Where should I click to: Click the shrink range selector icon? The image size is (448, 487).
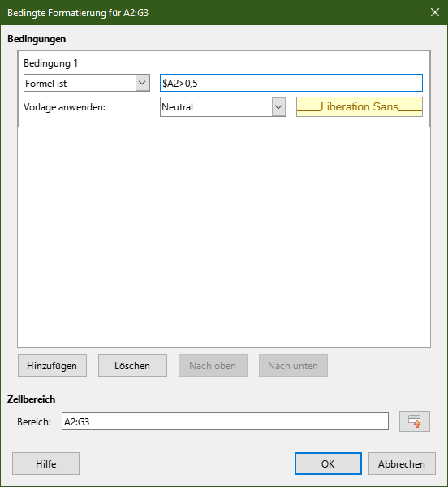click(x=415, y=421)
